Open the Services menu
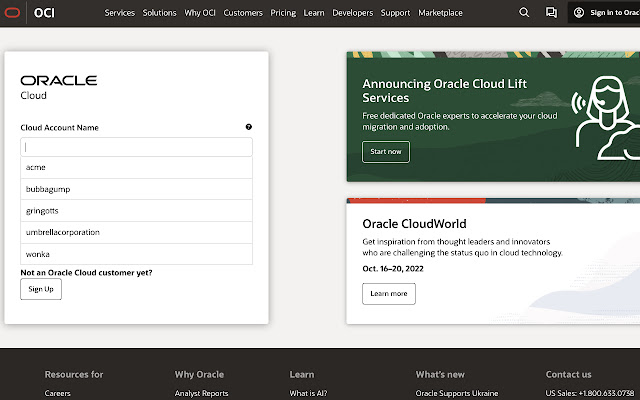Screen dimensions: 640x400 [x=120, y=13]
